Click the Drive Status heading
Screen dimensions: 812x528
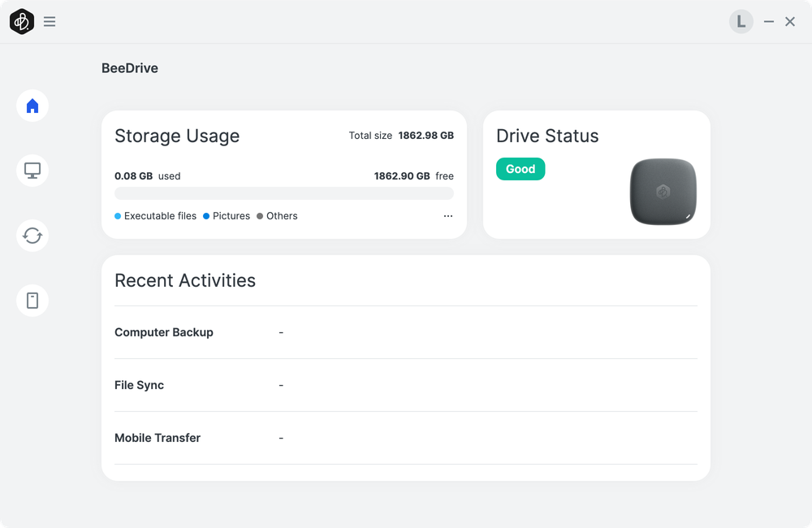[x=547, y=136]
